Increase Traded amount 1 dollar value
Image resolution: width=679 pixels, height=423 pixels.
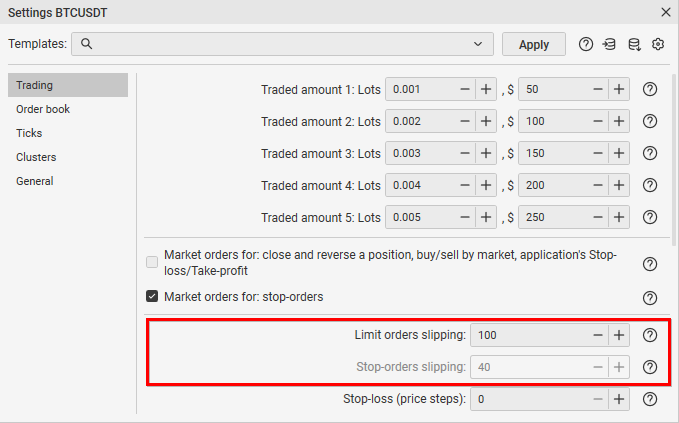(x=619, y=89)
